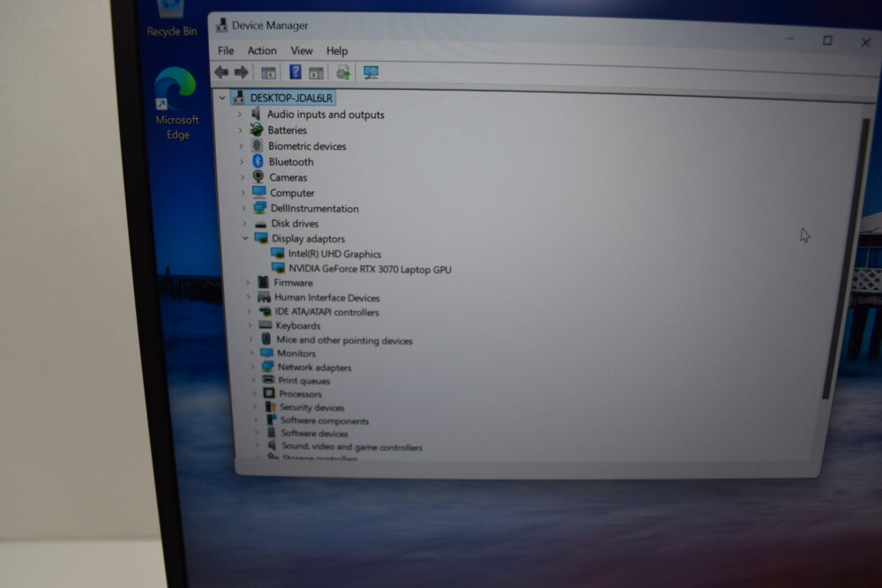Select IDE ATA/ATAPI controllers label

click(327, 312)
